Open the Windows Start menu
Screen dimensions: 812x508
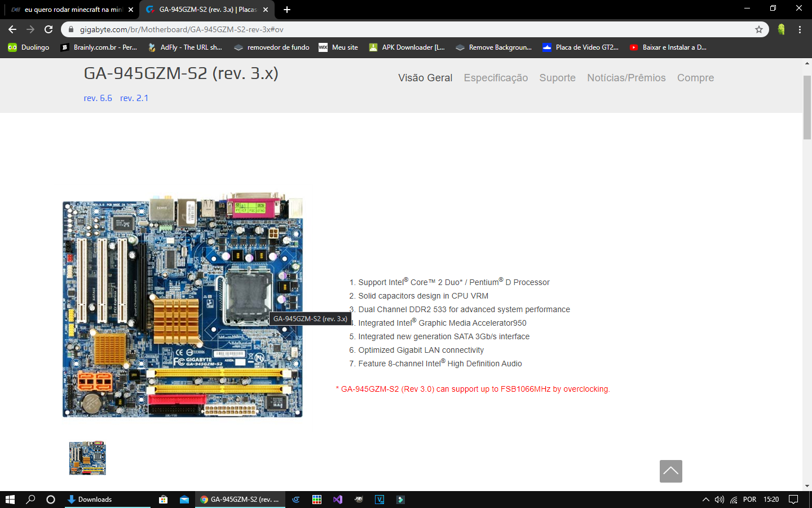coord(10,500)
